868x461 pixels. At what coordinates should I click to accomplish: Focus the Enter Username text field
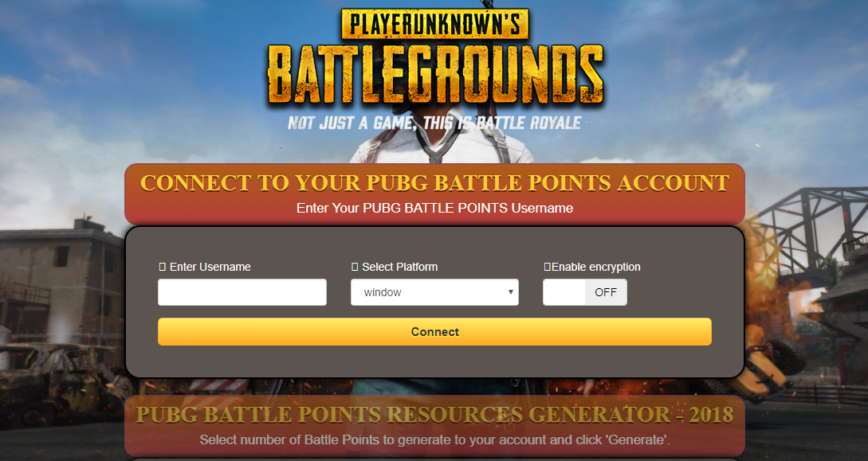(242, 292)
